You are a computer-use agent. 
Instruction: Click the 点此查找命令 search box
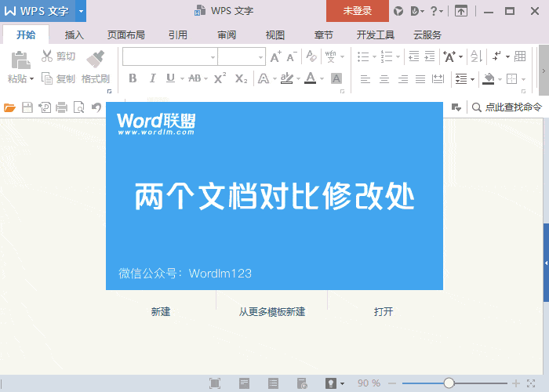click(x=507, y=107)
